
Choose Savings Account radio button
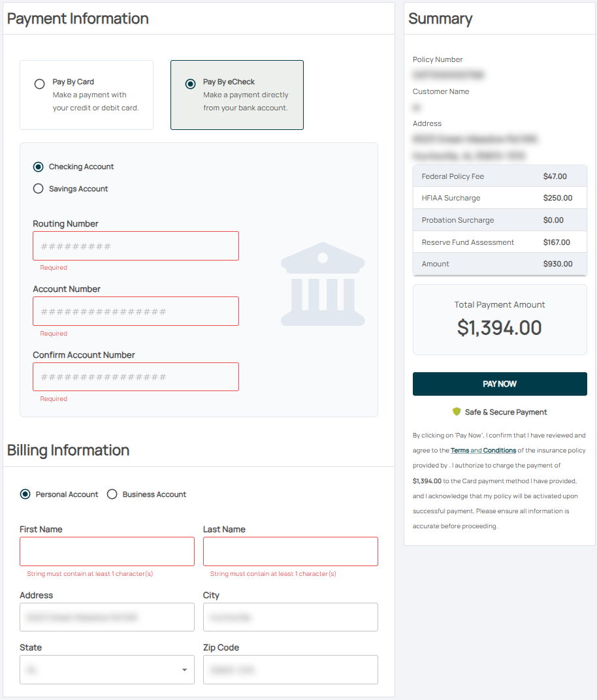(39, 189)
